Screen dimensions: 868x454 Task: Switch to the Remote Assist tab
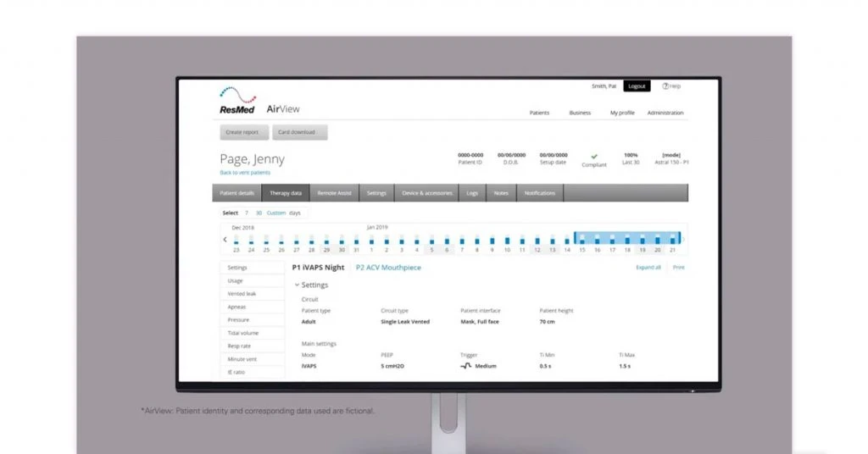tap(334, 193)
